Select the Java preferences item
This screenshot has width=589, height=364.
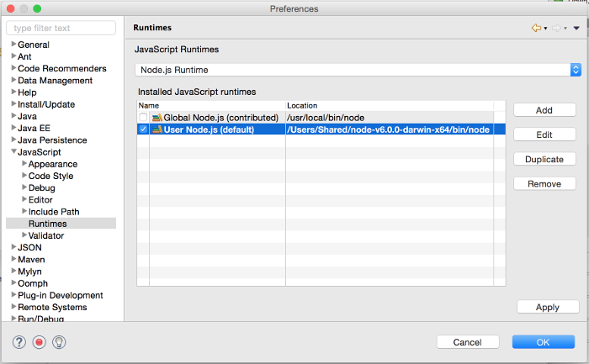pos(27,116)
